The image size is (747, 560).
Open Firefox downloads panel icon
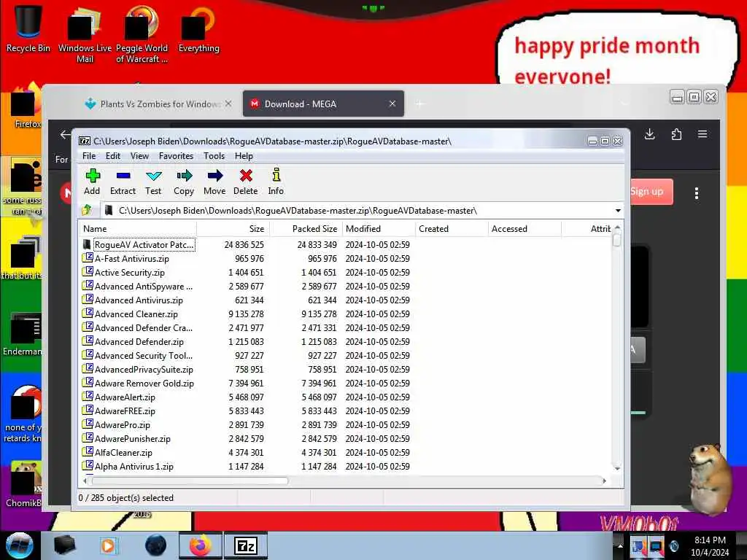click(x=649, y=134)
